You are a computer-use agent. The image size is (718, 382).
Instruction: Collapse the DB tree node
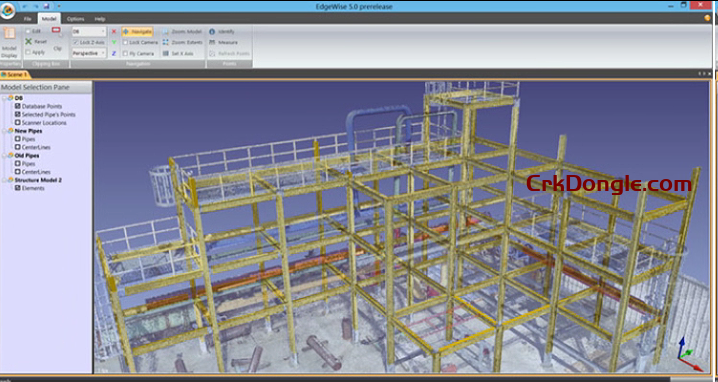coord(4,98)
